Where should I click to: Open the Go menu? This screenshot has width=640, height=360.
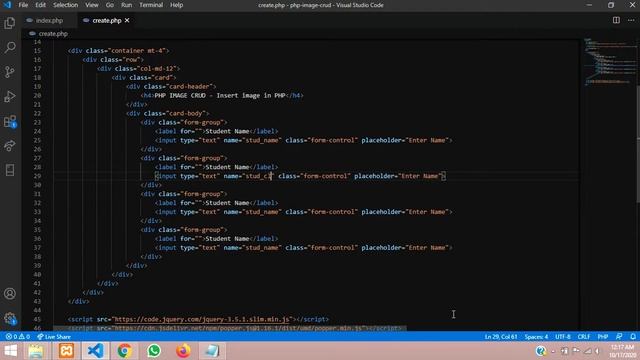click(x=110, y=5)
